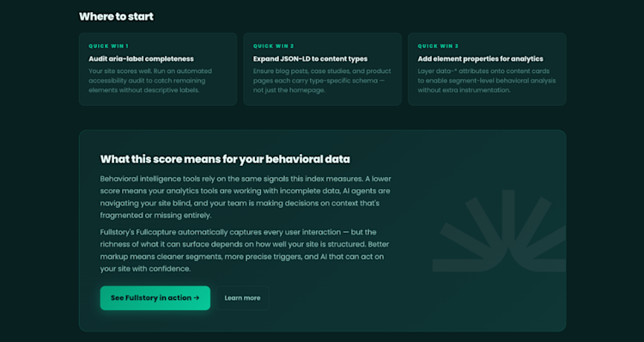Image resolution: width=644 pixels, height=342 pixels.
Task: Select the Quick Win 2 card
Action: click(x=322, y=69)
